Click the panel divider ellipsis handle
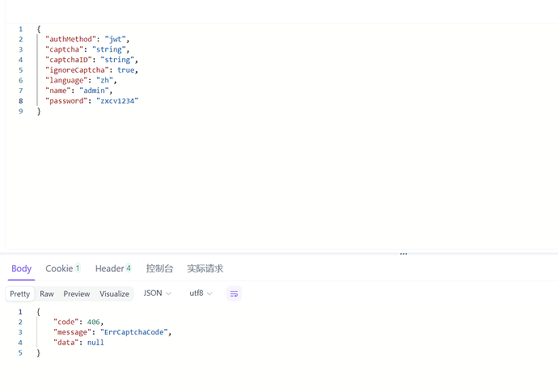This screenshot has height=392, width=558. pos(403,254)
